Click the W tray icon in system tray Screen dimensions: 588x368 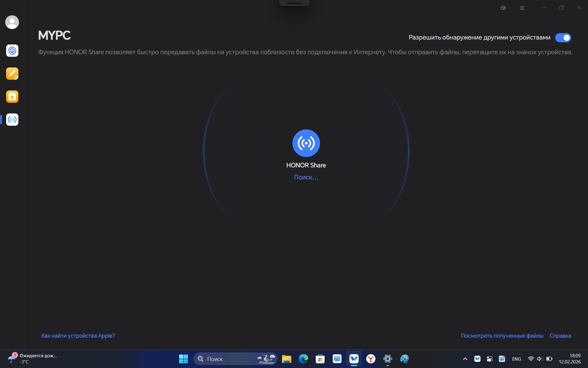[x=477, y=359]
